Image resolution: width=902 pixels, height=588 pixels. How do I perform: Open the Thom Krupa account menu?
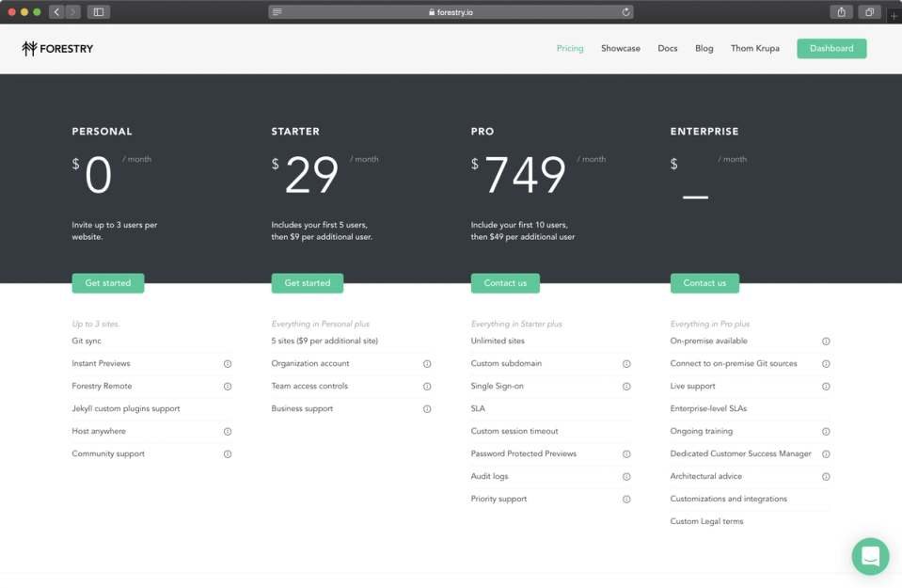tap(754, 48)
